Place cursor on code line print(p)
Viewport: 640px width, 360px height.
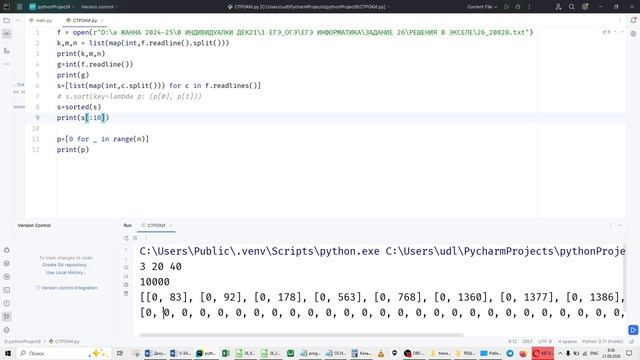coord(73,150)
